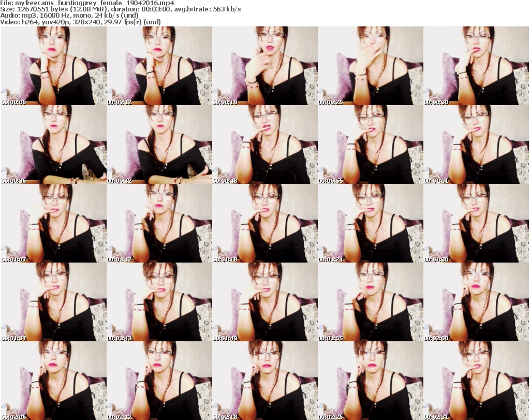The width and height of the screenshot is (530, 420).
Task: Click the 'Audio: mp3, 16000 Hz' info line
Action: pyautogui.click(x=69, y=16)
